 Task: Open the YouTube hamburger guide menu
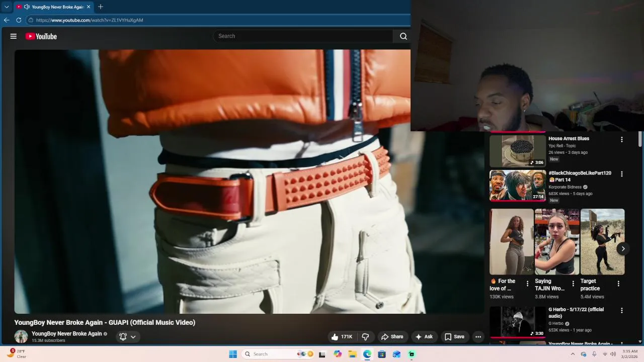pyautogui.click(x=14, y=36)
